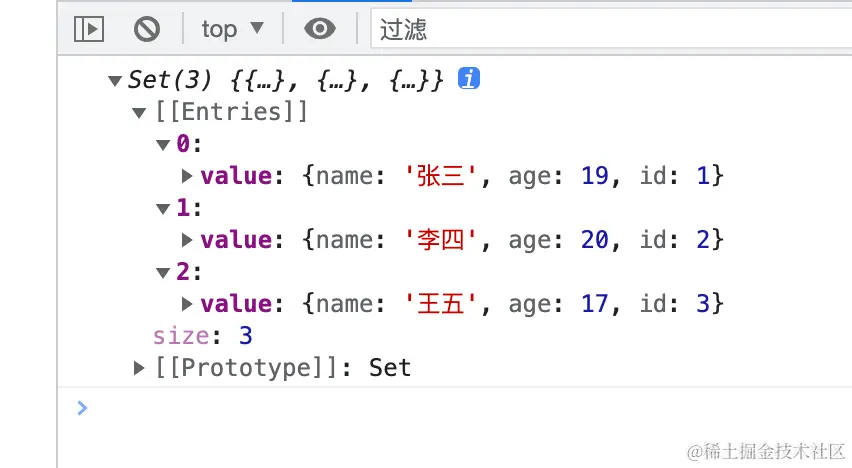Screen dimensions: 852x468
Task: Click the console prompt arrow
Action: 82,408
